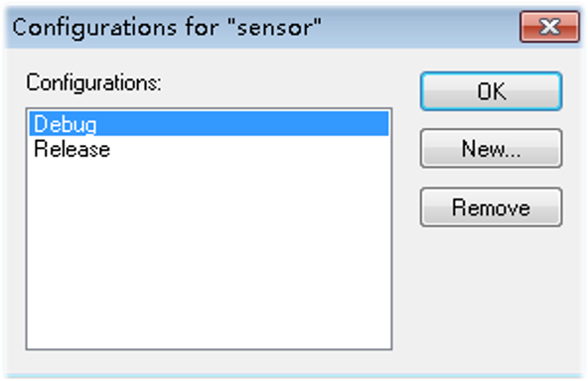Choose Release in the configurations list
Image resolution: width=588 pixels, height=381 pixels.
(209, 149)
